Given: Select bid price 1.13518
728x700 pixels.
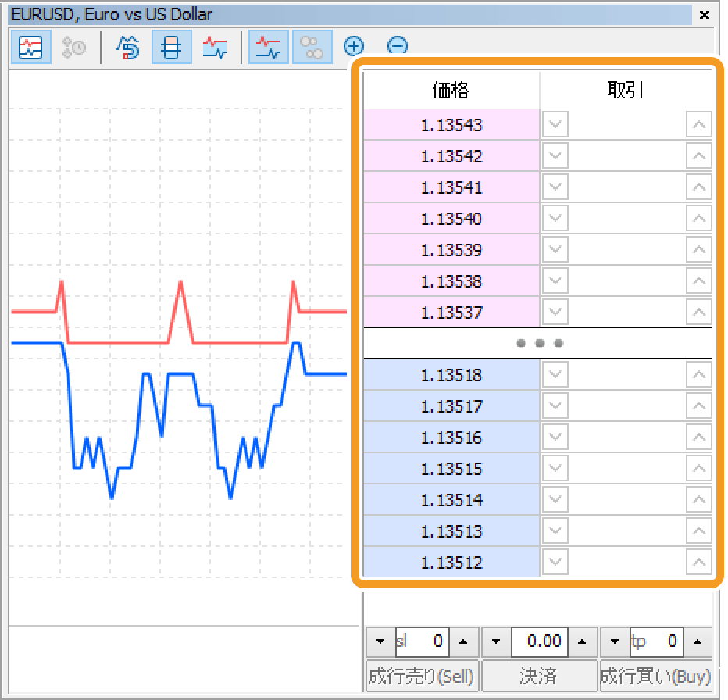Looking at the screenshot, I should click(x=451, y=375).
